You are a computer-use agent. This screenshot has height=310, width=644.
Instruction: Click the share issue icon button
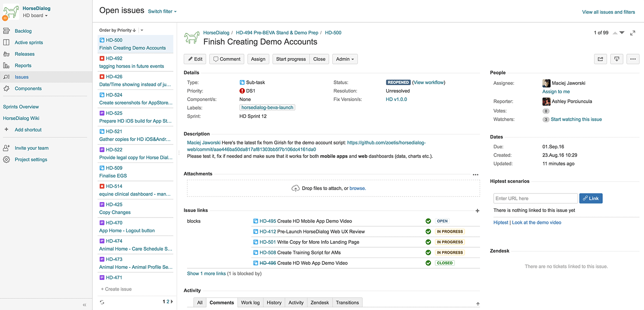pyautogui.click(x=600, y=59)
